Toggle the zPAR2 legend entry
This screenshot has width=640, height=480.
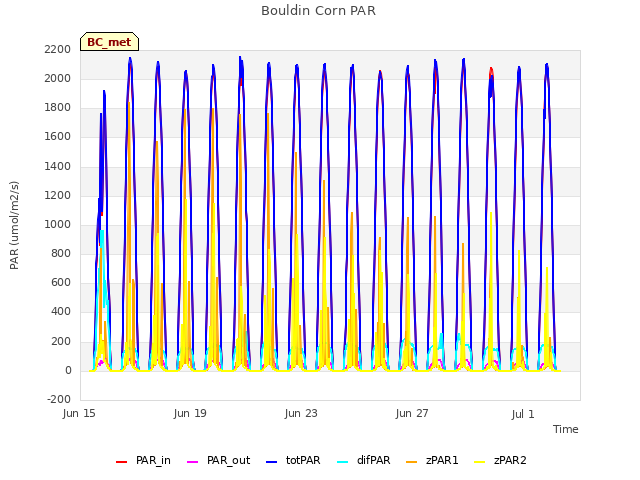tap(500, 460)
